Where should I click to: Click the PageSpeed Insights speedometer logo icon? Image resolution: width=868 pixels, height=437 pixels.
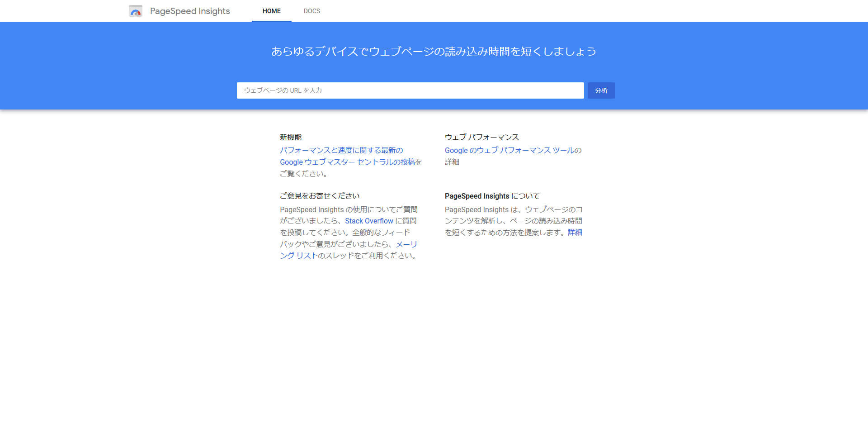pyautogui.click(x=136, y=11)
